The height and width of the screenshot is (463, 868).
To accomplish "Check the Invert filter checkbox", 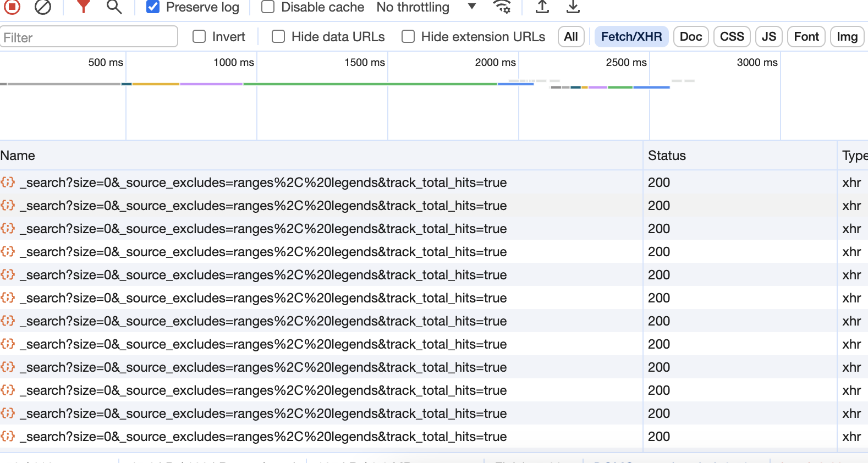I will coord(199,37).
